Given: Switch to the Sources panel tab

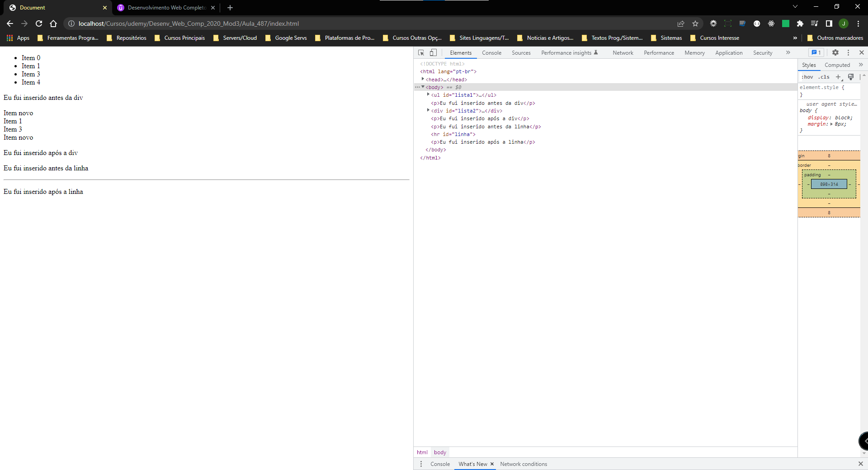Looking at the screenshot, I should coord(521,53).
